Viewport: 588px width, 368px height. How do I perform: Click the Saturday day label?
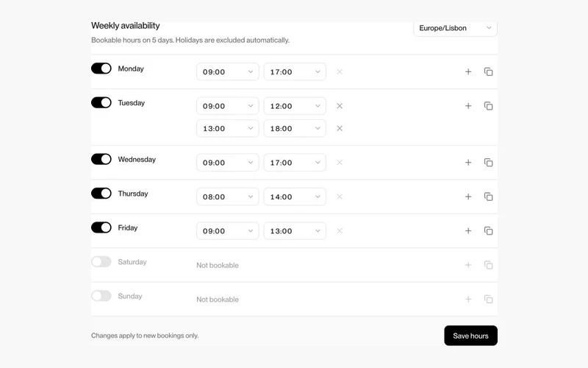tap(132, 262)
